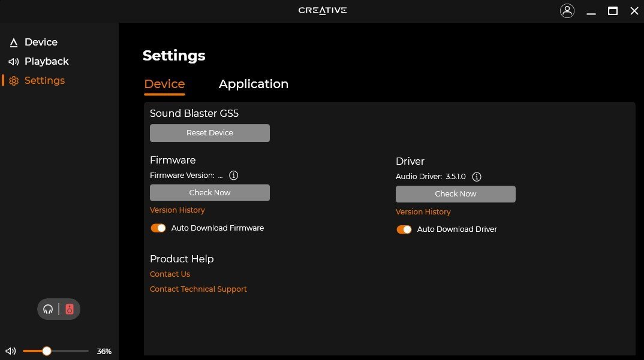Click the Playback speaker icon in sidebar

[x=14, y=62]
